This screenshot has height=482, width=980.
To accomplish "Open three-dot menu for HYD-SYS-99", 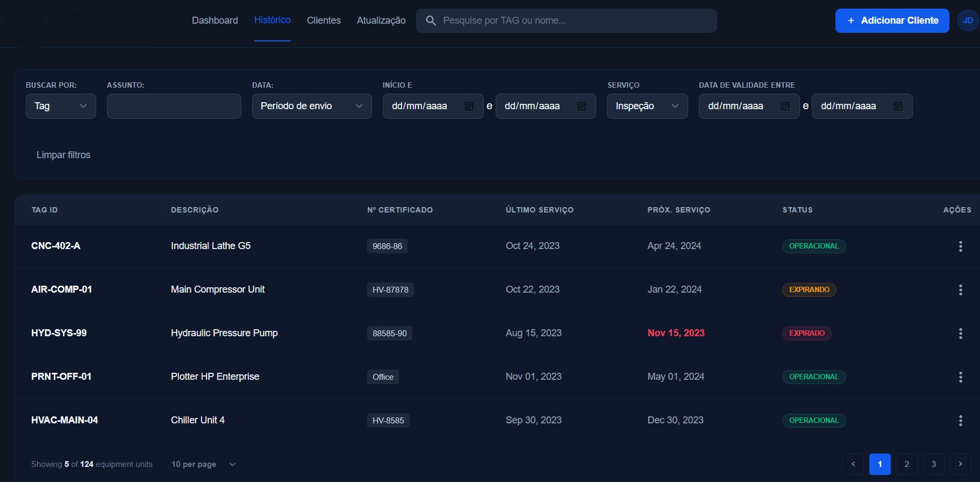I will pyautogui.click(x=960, y=334).
